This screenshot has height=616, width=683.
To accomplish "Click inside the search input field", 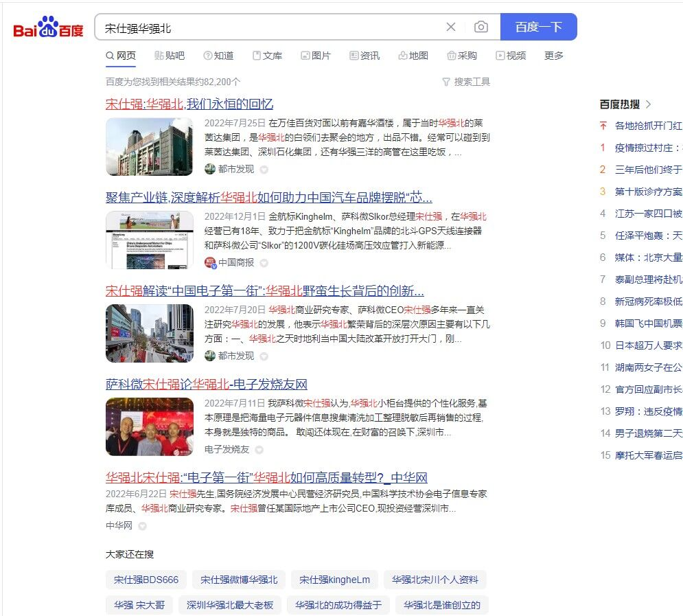I will click(x=275, y=27).
